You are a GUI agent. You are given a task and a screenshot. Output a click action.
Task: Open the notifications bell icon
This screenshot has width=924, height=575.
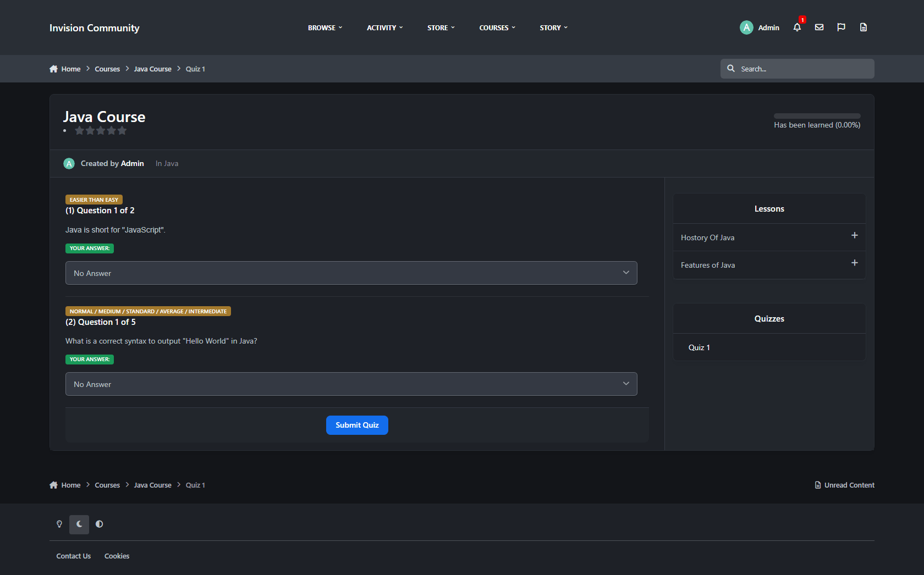pyautogui.click(x=797, y=27)
